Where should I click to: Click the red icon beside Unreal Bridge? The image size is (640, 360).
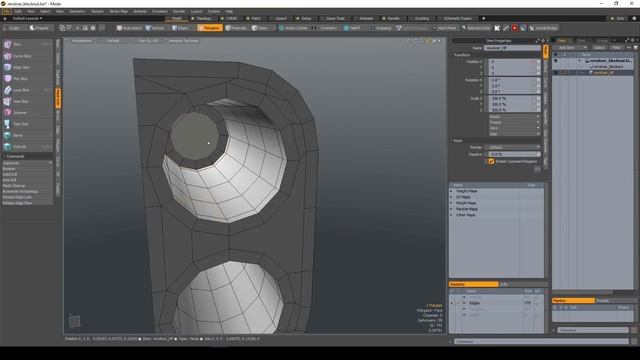514,28
